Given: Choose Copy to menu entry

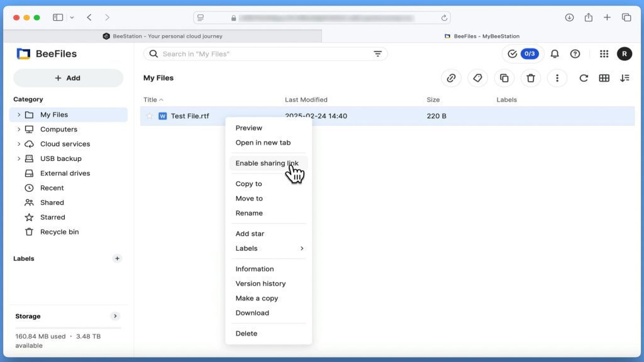Looking at the screenshot, I should [269, 184].
